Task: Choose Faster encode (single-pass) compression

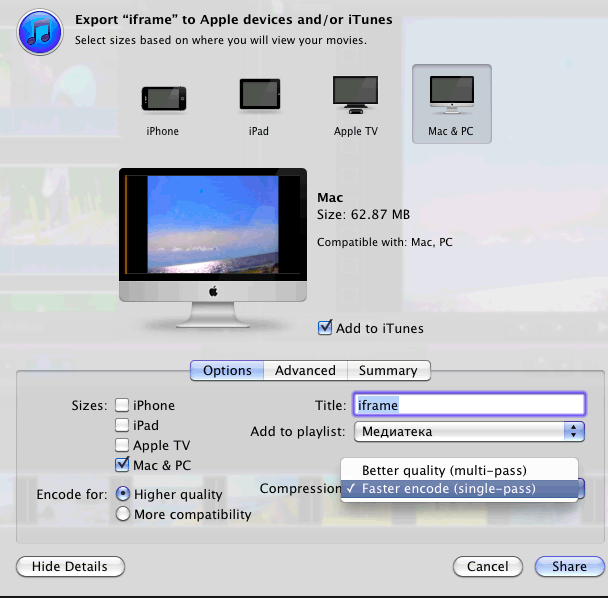Action: pyautogui.click(x=459, y=489)
